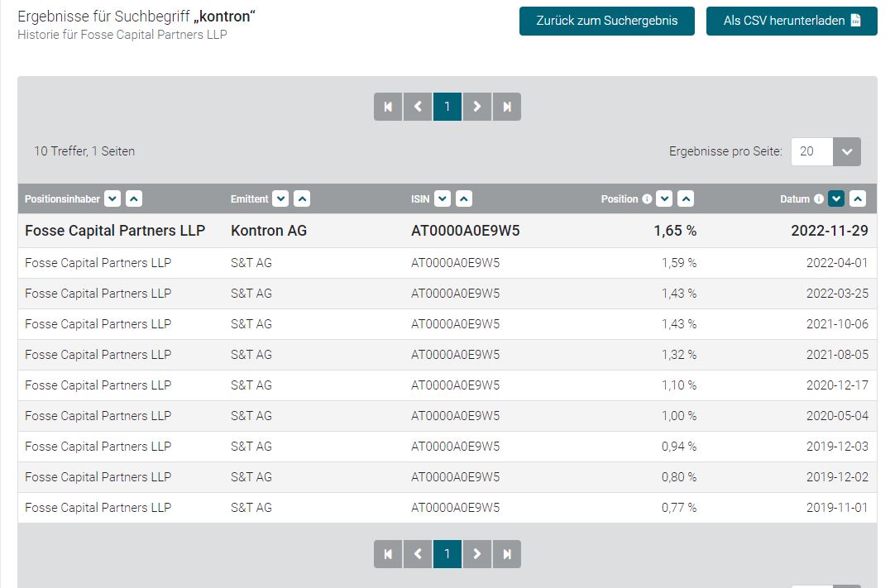Click bold ISIN AT0000A0E9W5 in first row
This screenshot has width=890, height=588.
(466, 231)
